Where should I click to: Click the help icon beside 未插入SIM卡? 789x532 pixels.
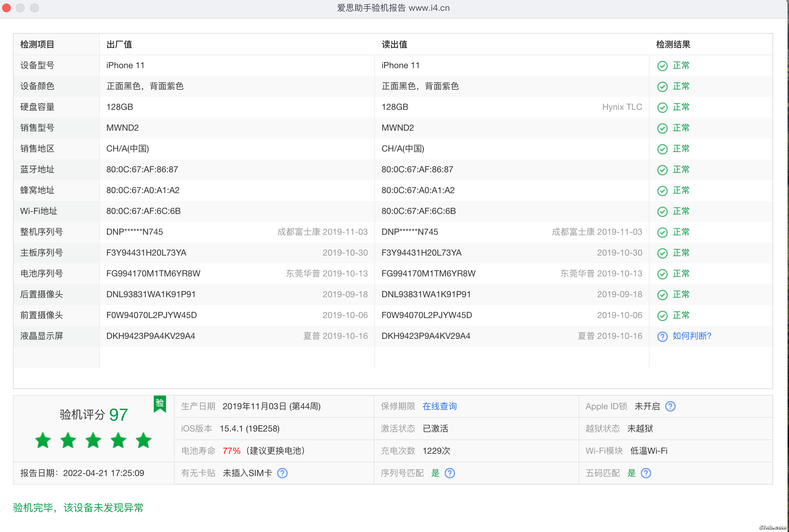click(282, 473)
